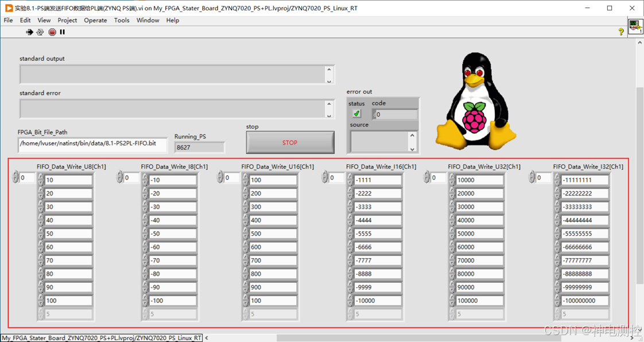The image size is (644, 342).
Task: Click the U16 array element showing 900
Action: [x=273, y=287]
